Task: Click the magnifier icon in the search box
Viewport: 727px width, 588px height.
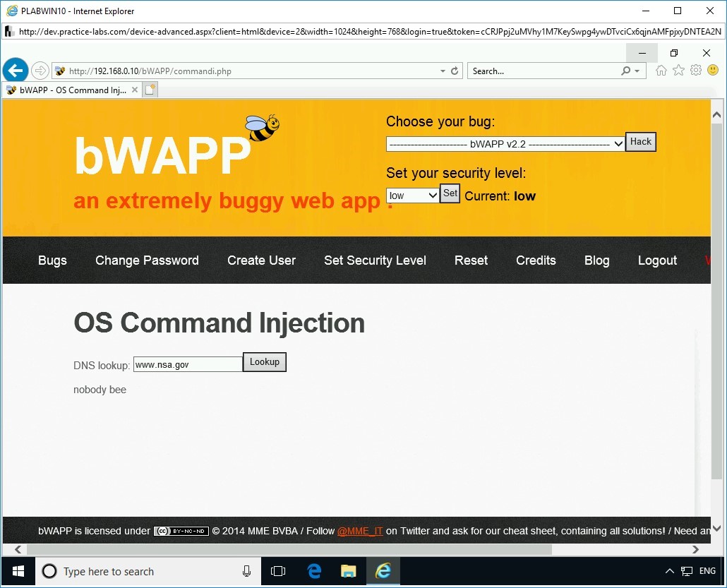Action: tap(627, 71)
